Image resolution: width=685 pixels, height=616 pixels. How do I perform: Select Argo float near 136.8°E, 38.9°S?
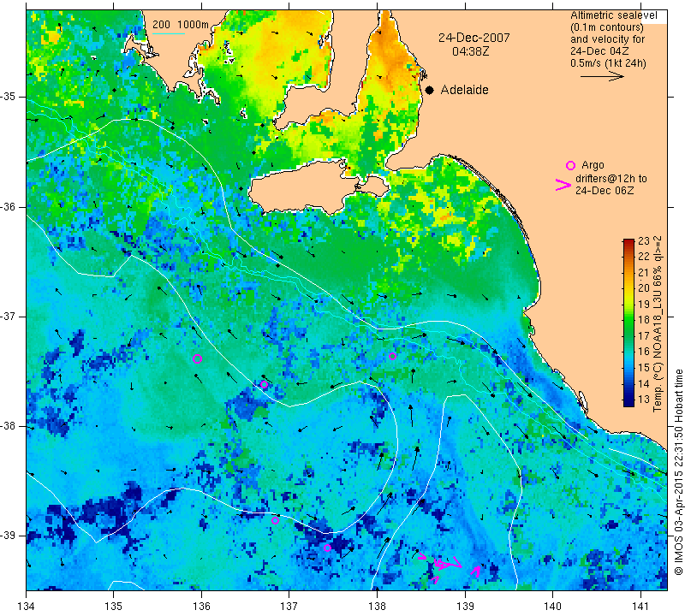click(x=275, y=520)
